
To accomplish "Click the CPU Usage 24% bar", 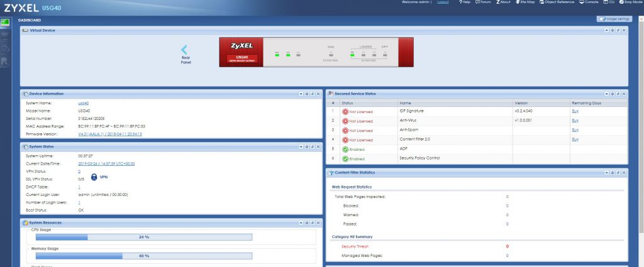I will (144, 237).
